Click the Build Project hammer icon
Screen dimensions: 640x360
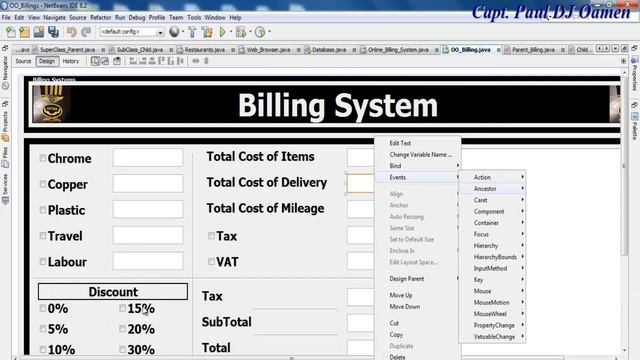192,32
